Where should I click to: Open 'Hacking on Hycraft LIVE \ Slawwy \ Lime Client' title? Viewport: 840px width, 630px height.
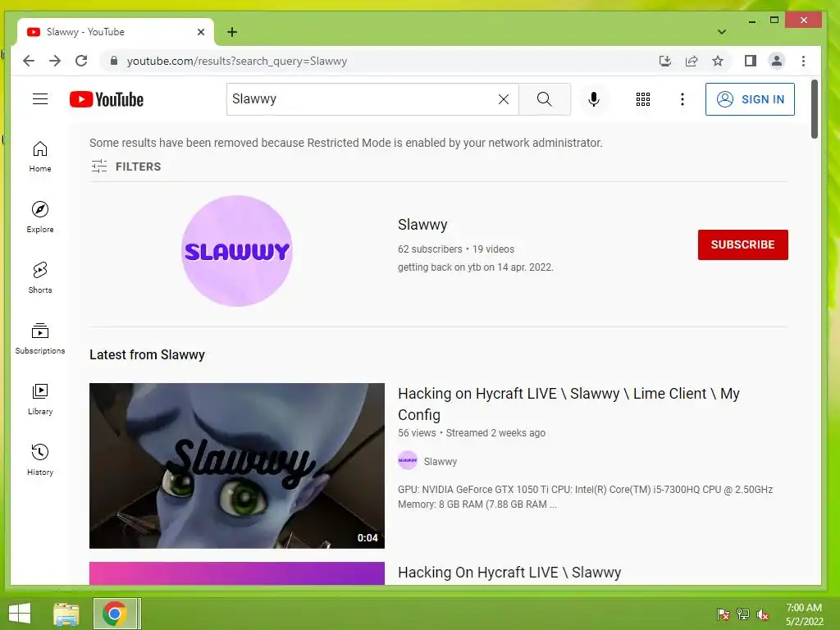(568, 404)
